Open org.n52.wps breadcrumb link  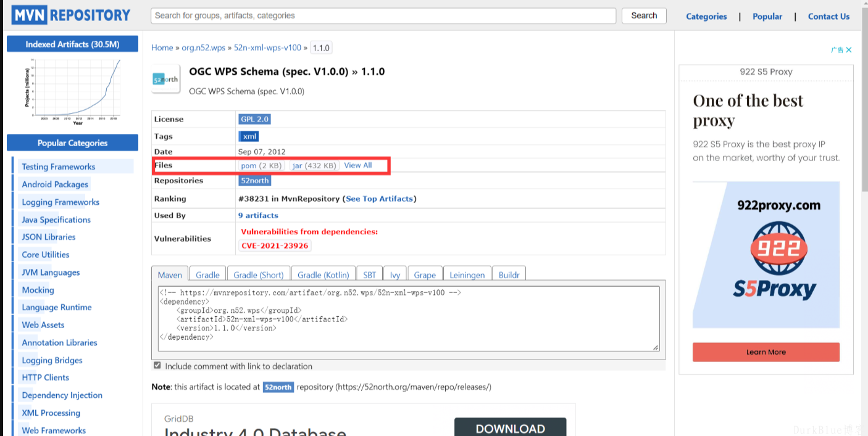(203, 47)
